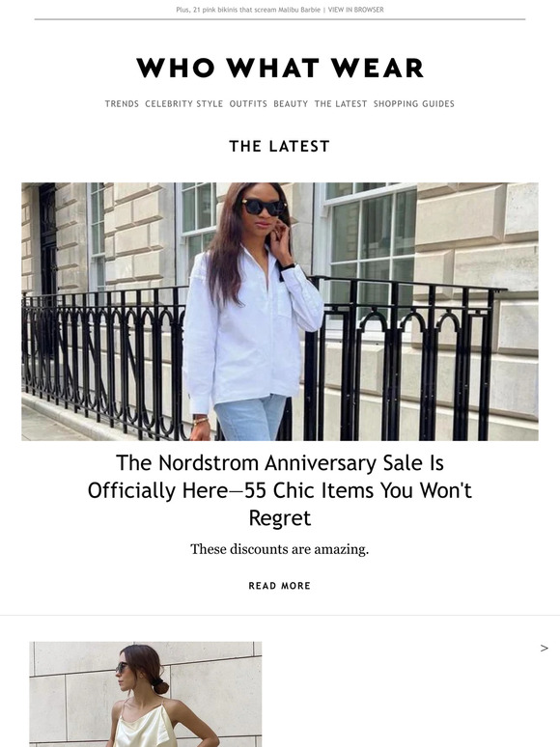
Task: Click the sunglasses in hero image
Action: [x=265, y=207]
